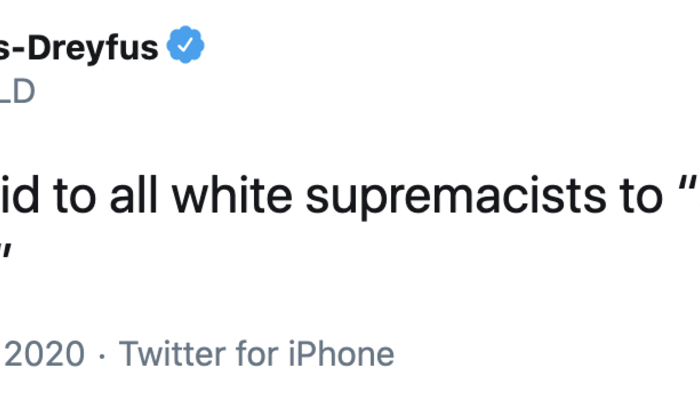Click the partial username handle ending in LD
Viewport: 700px width, 400px height.
[x=17, y=92]
